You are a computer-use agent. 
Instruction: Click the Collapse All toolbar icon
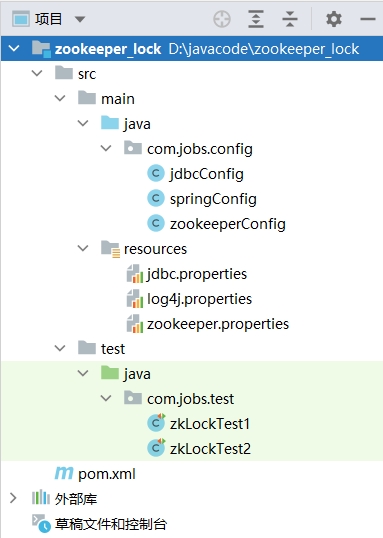pos(290,19)
